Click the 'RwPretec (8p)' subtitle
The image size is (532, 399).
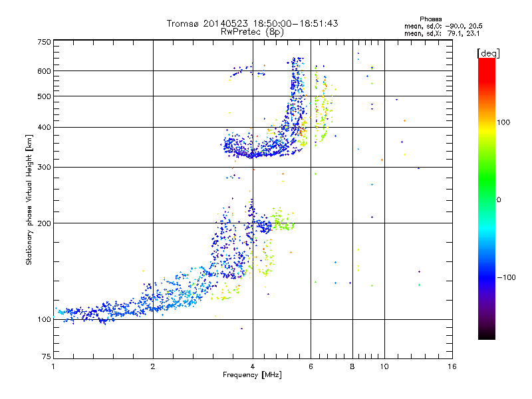(x=252, y=32)
